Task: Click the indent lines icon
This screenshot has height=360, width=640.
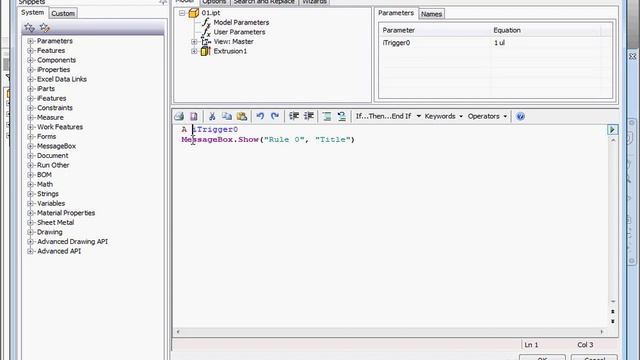Action: point(309,116)
